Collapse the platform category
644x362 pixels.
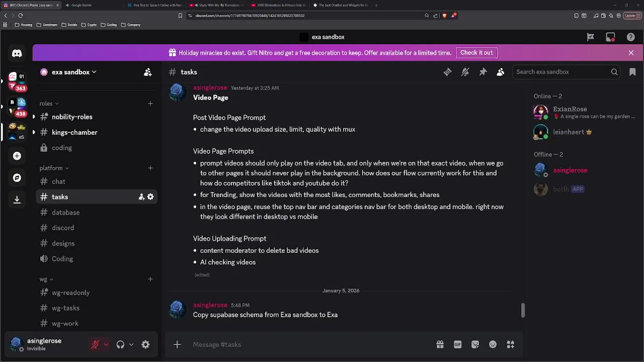(54, 168)
